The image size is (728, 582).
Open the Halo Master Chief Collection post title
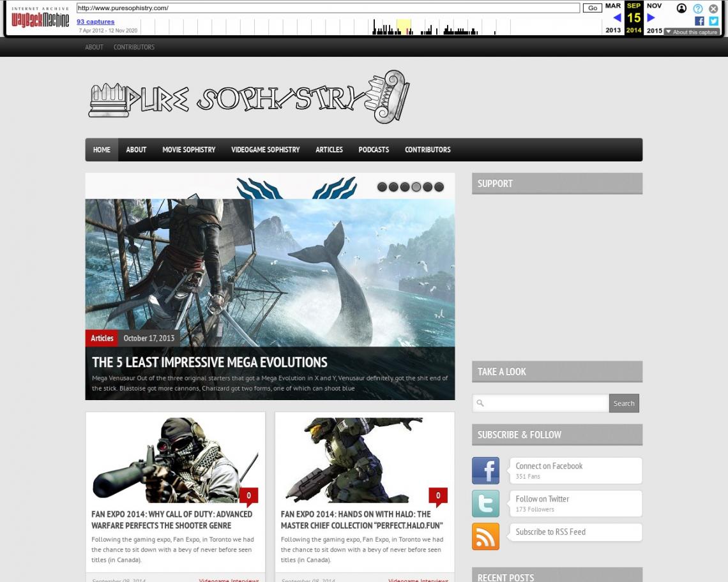click(x=361, y=520)
